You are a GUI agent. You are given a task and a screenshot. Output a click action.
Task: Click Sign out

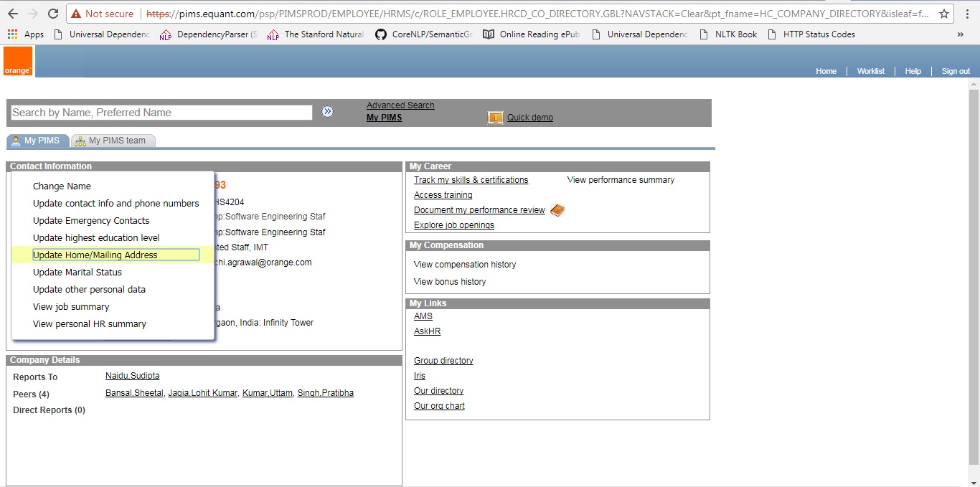click(x=956, y=71)
